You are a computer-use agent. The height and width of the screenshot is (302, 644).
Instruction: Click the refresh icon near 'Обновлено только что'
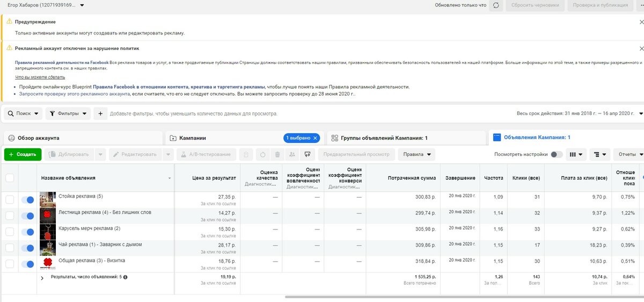[496, 5]
